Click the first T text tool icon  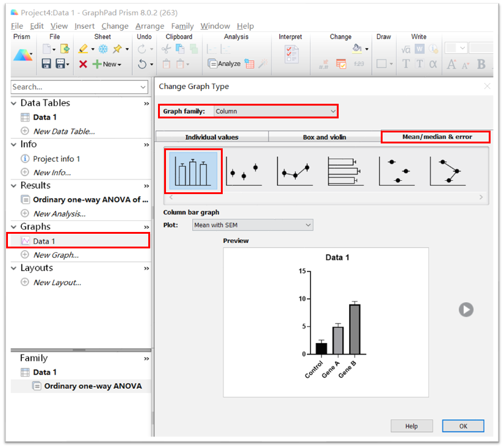(x=406, y=63)
